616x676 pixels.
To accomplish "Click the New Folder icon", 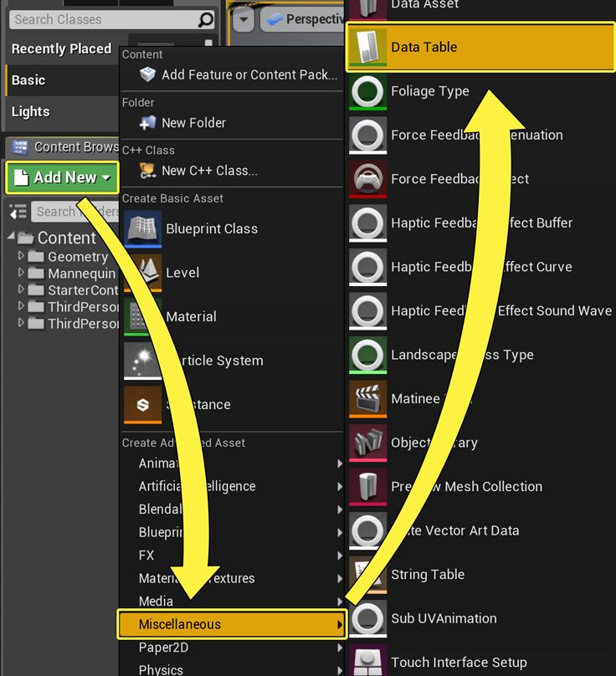I will (x=147, y=123).
